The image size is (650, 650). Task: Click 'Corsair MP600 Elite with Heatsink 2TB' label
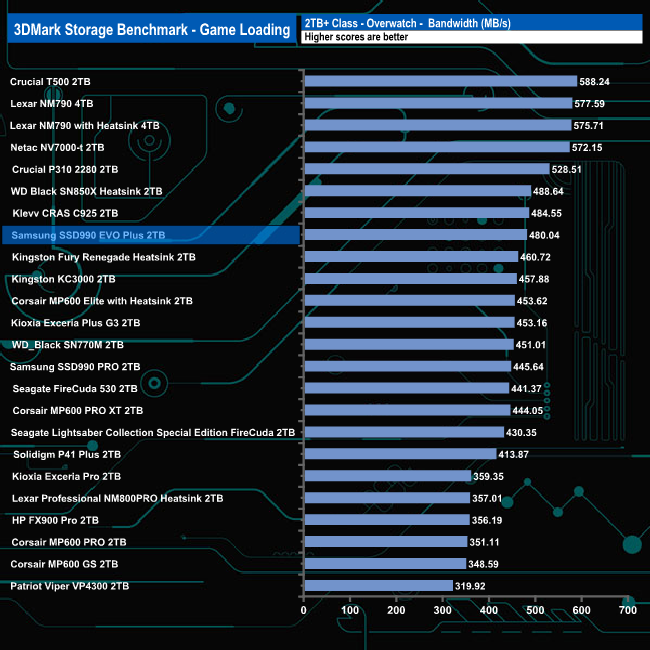tap(102, 301)
